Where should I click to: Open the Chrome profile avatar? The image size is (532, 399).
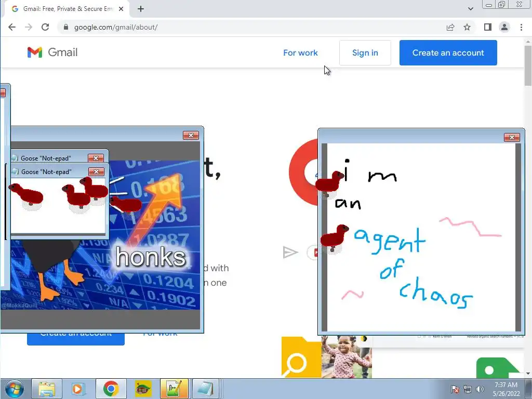504,27
